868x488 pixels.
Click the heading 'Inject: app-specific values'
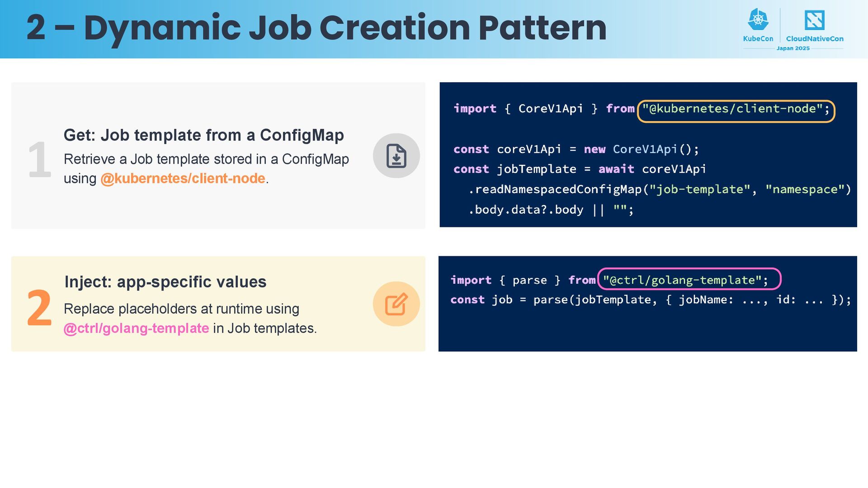(x=165, y=282)
